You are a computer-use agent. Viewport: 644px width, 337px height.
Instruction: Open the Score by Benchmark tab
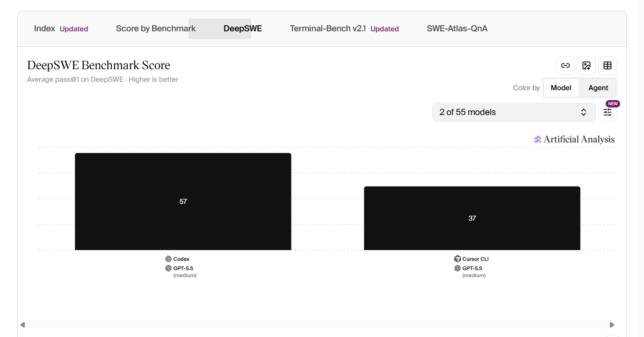[x=156, y=29]
